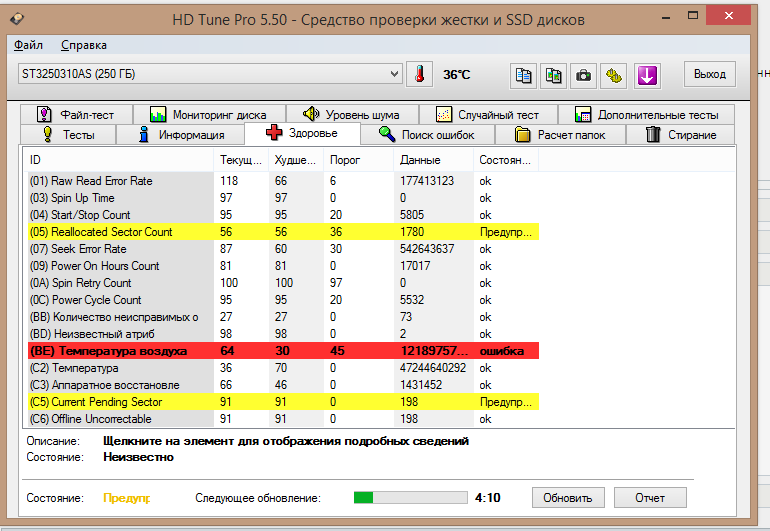770x531 pixels.
Task: Click data value 1780 of Reallocated Sector
Action: point(412,232)
